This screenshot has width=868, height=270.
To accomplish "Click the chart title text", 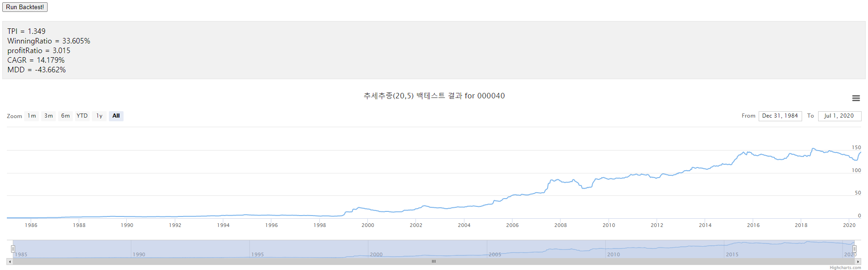I will [434, 96].
